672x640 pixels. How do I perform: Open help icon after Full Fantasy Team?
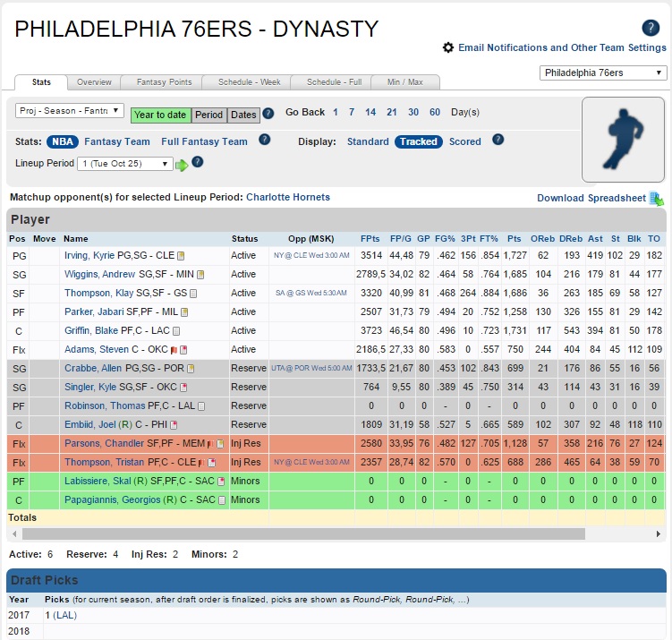(x=265, y=140)
